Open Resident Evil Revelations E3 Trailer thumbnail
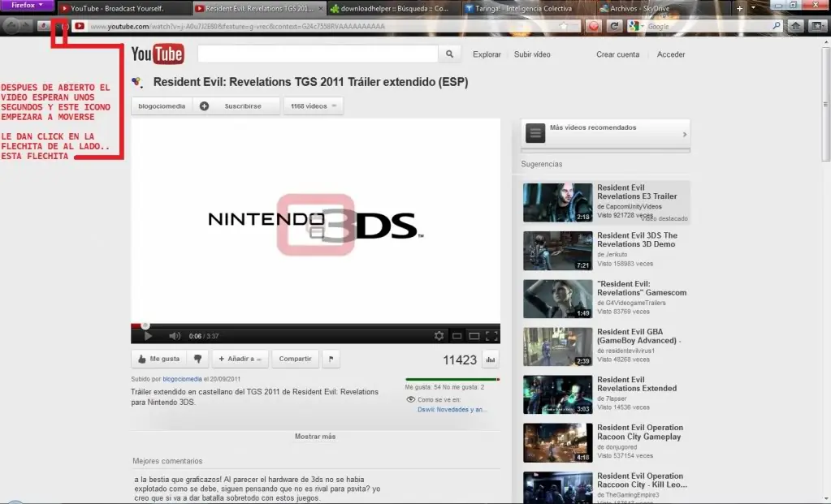Image resolution: width=831 pixels, height=504 pixels. tap(557, 202)
